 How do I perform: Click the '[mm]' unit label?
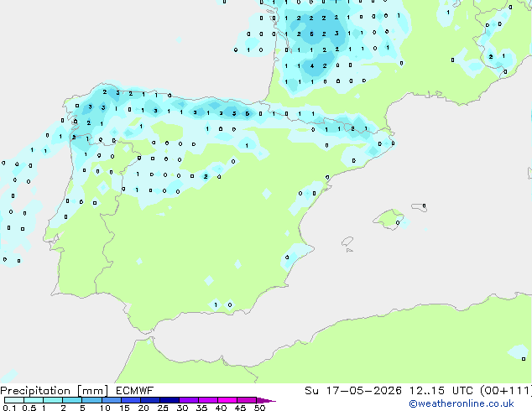(x=92, y=391)
